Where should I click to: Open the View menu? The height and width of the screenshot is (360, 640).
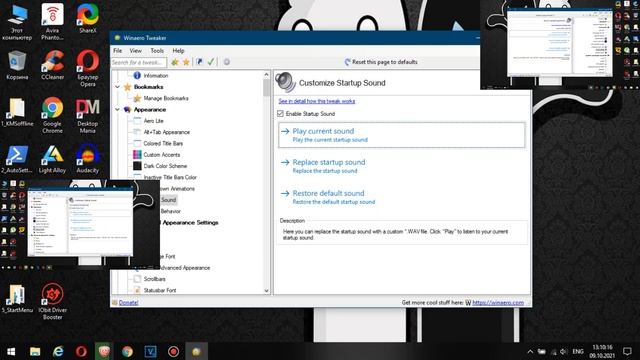136,51
